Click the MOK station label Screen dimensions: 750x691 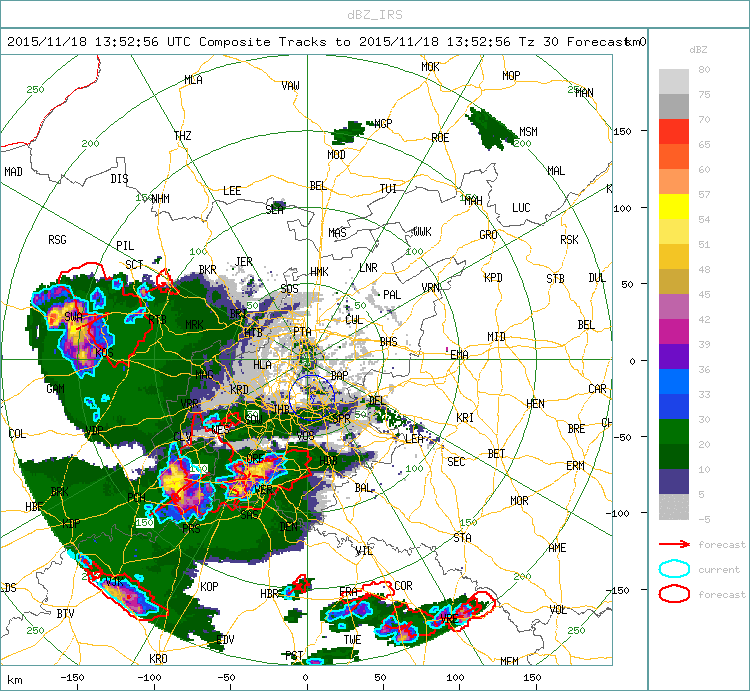(430, 66)
